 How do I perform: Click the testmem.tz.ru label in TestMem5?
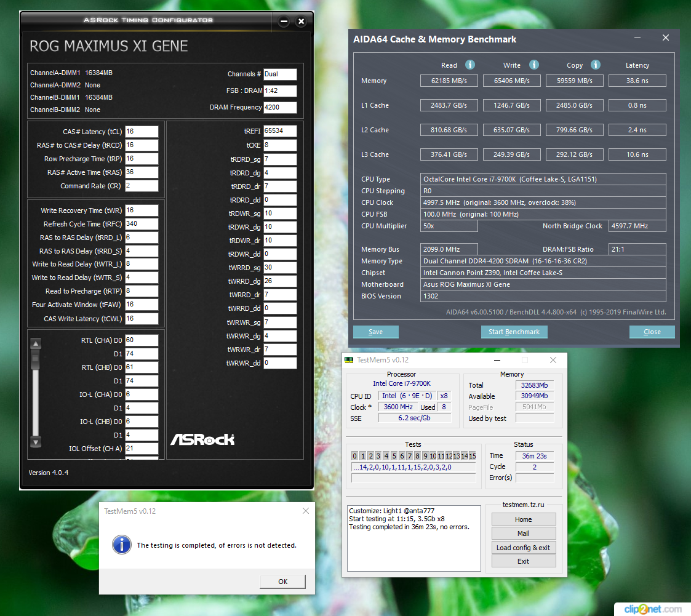523,505
